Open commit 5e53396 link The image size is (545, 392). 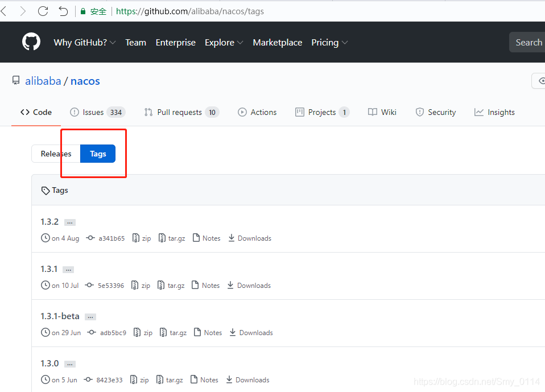111,286
